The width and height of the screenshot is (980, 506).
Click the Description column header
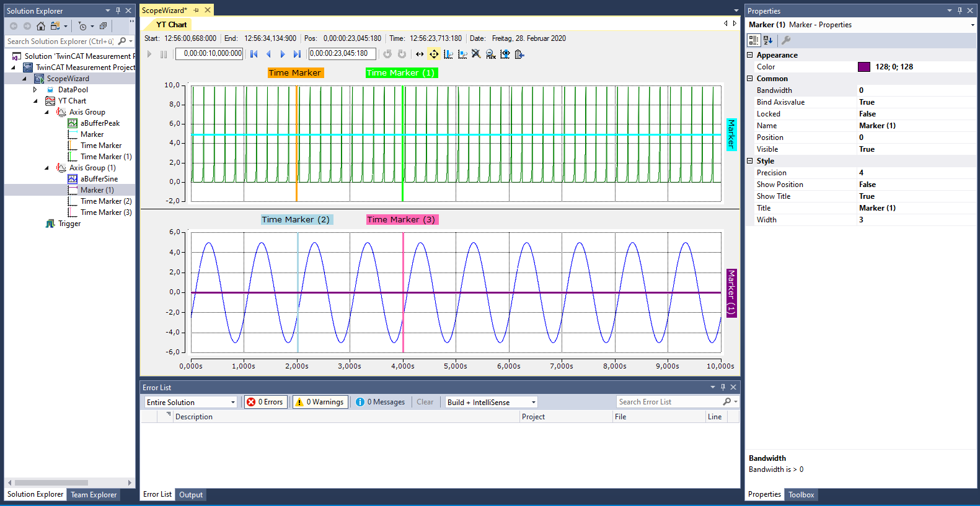(x=346, y=417)
